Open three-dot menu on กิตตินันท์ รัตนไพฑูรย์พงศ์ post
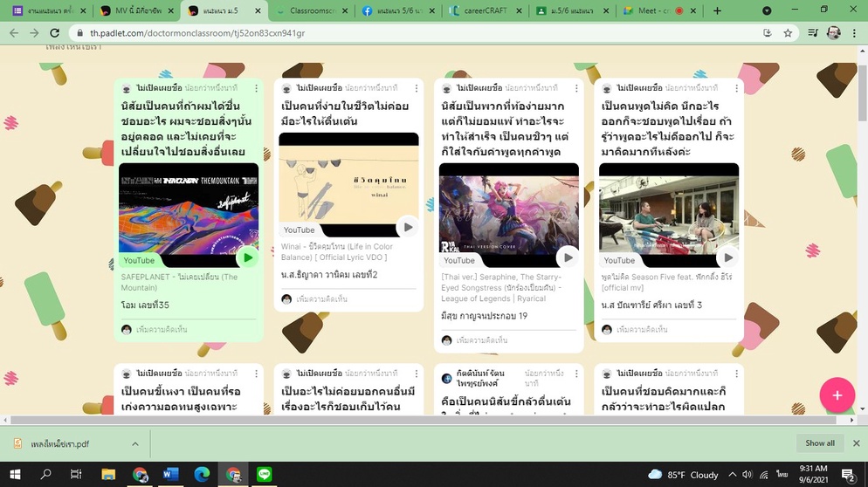 [576, 374]
